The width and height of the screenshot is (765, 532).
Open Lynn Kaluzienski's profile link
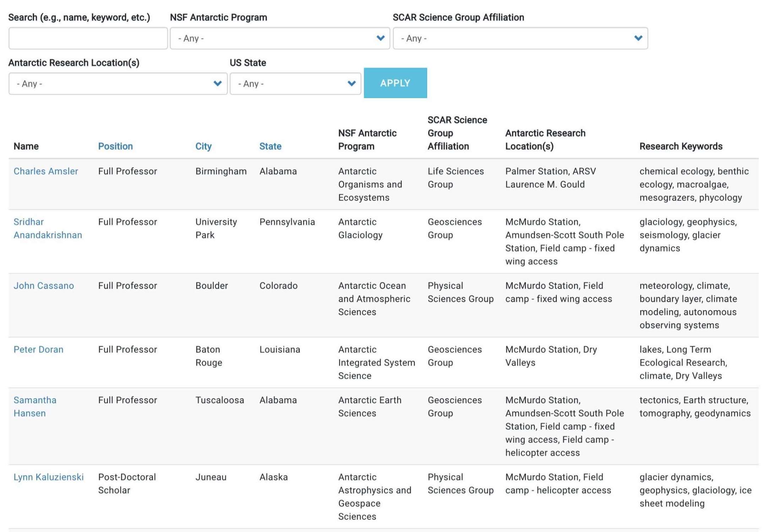click(49, 477)
